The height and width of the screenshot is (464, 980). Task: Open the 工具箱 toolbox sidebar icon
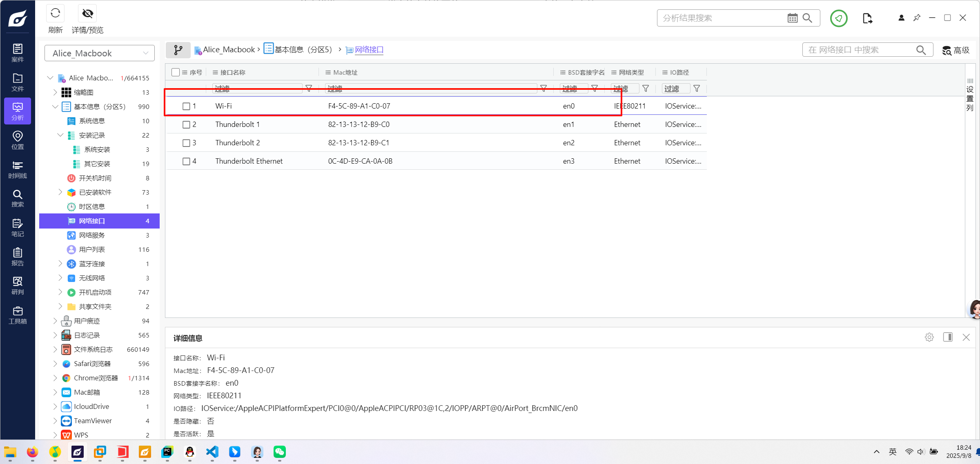click(18, 315)
